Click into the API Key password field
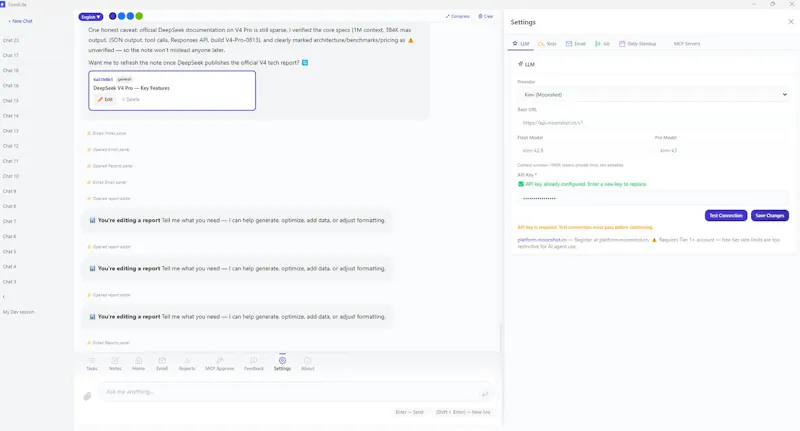 (653, 198)
